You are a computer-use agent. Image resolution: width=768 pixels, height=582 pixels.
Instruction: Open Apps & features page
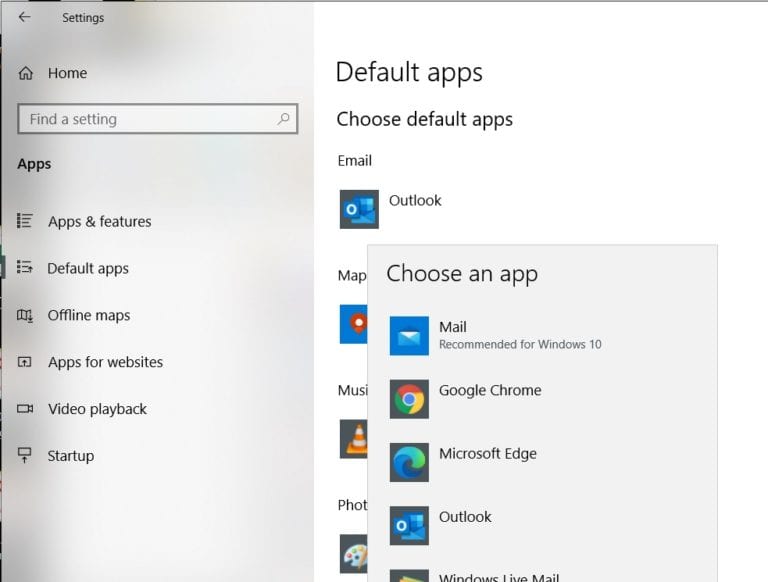coord(99,221)
